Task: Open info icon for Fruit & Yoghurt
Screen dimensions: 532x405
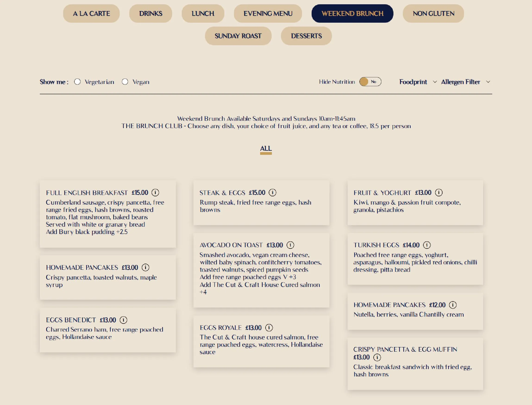Action: (x=439, y=193)
